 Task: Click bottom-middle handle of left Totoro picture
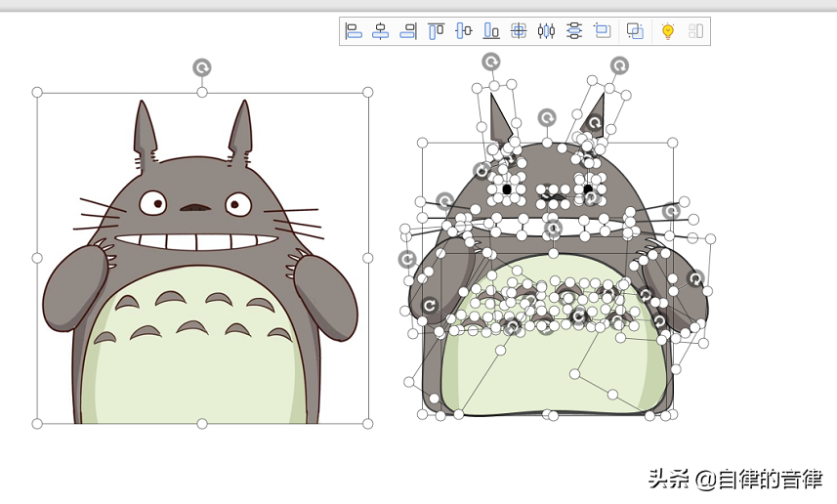(202, 424)
